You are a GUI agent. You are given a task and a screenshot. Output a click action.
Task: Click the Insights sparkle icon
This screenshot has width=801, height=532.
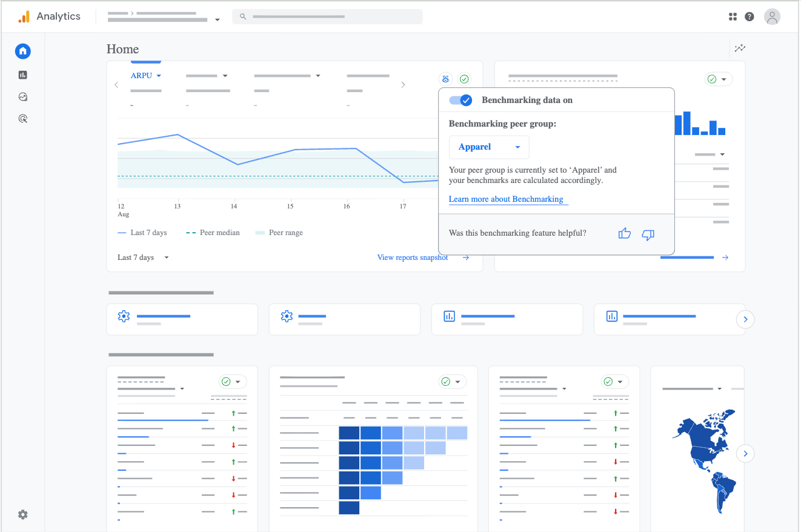[740, 48]
